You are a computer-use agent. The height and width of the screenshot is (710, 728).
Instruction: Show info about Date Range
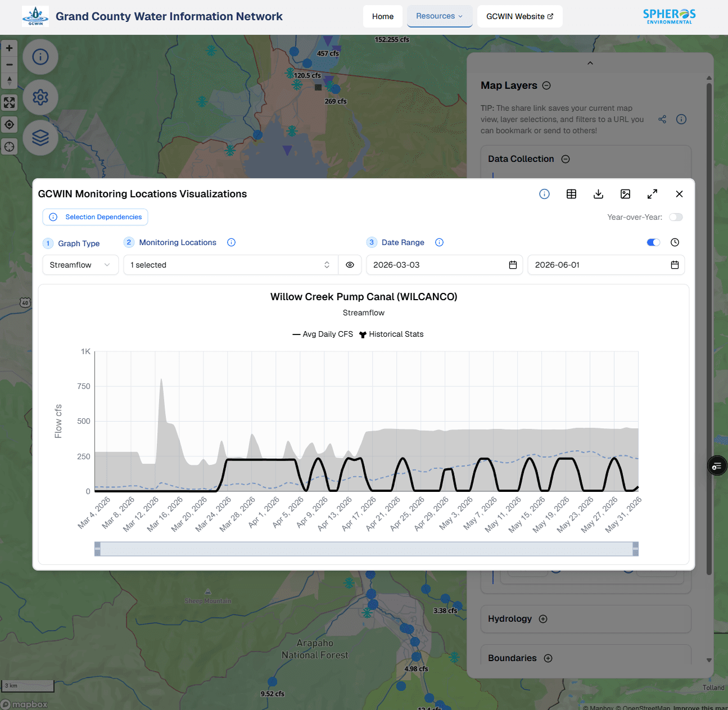pyautogui.click(x=440, y=242)
